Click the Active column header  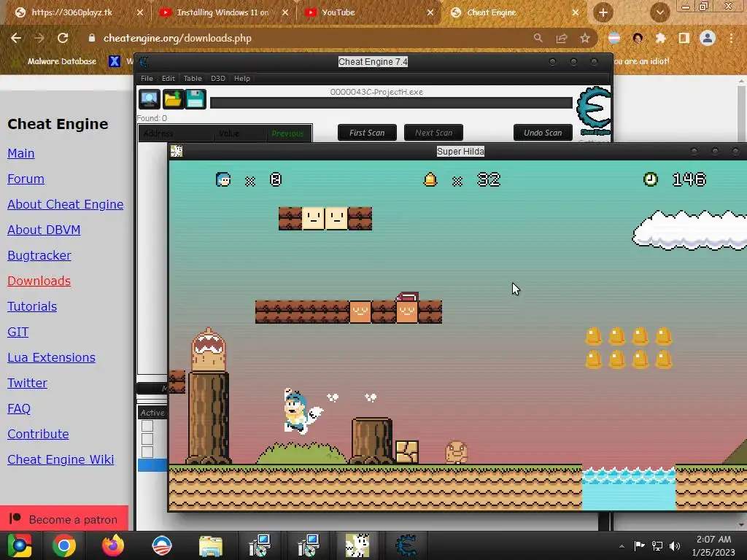152,413
